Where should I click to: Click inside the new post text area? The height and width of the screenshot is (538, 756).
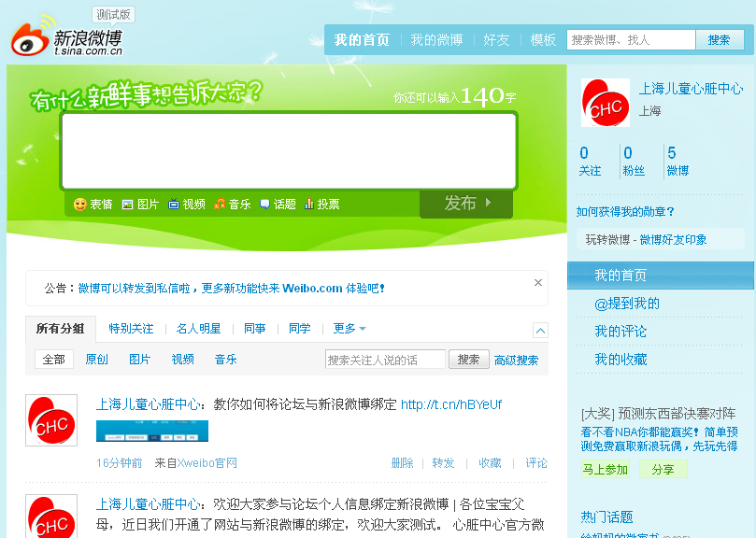point(290,151)
